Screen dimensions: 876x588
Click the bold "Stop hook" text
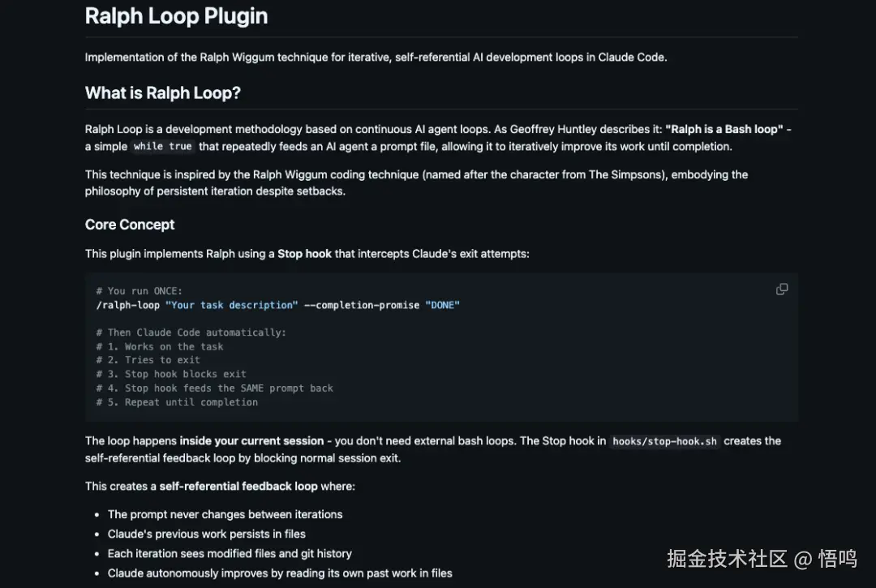[x=304, y=254]
